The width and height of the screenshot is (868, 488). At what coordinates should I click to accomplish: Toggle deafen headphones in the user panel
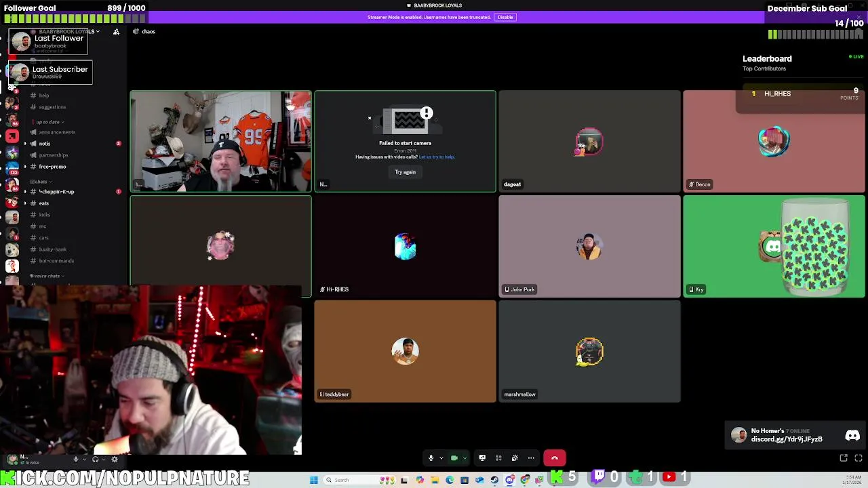(x=96, y=460)
